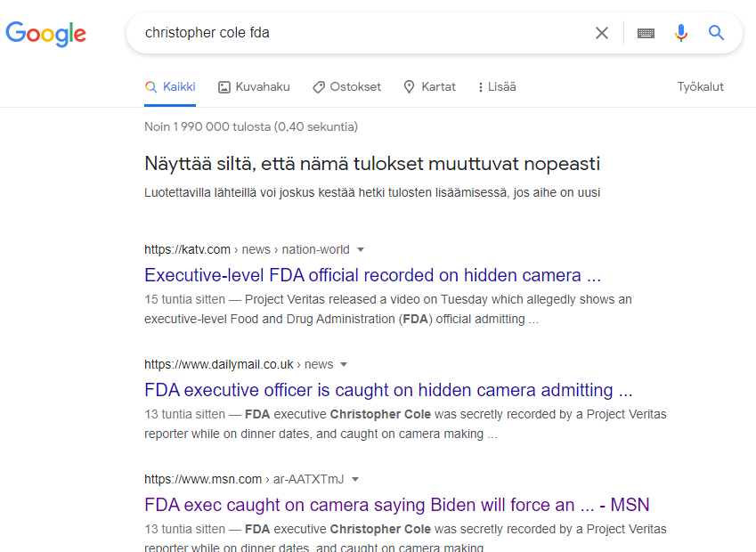Open the Google logo homepage
Image resolution: width=756 pixels, height=552 pixels.
[45, 34]
